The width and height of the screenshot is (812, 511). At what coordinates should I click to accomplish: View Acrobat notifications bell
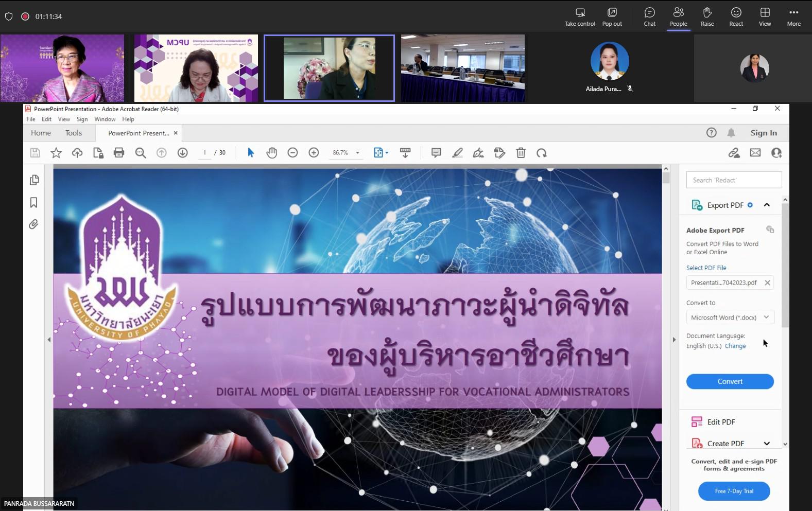731,133
